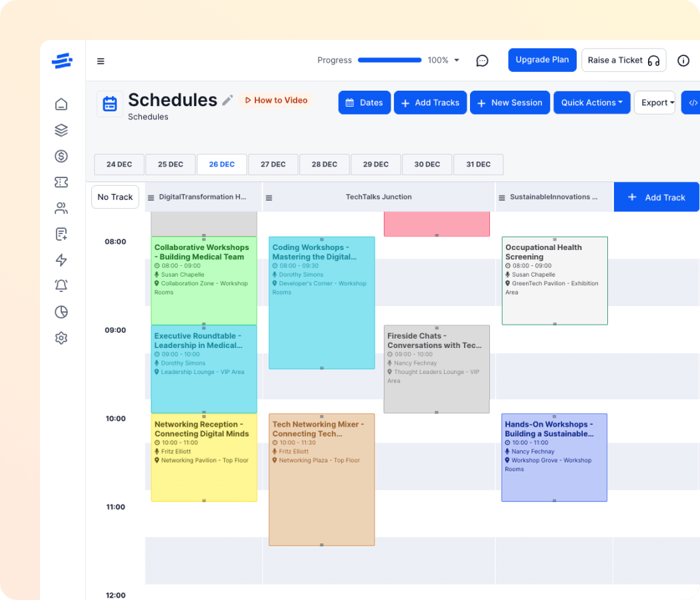Click 'Nancy Fechnay' in Fireside Chats card
The width and height of the screenshot is (700, 600).
coord(415,363)
